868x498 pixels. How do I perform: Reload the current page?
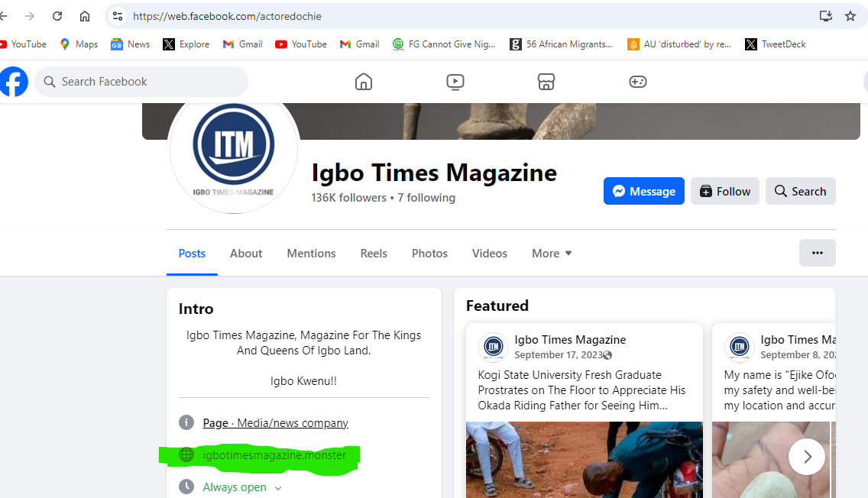(57, 16)
